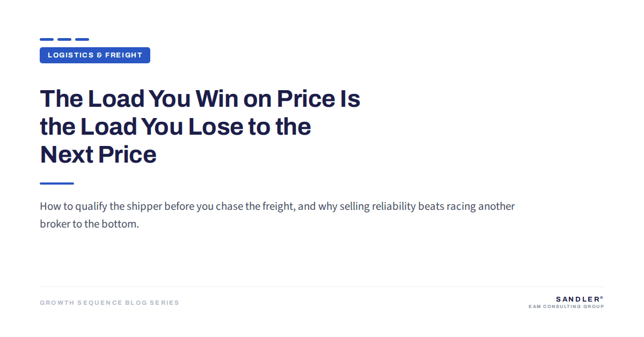Viewport: 644px width, 337px height.
Task: Click the registered trademark symbol beside SANDLER
Action: 602,297
